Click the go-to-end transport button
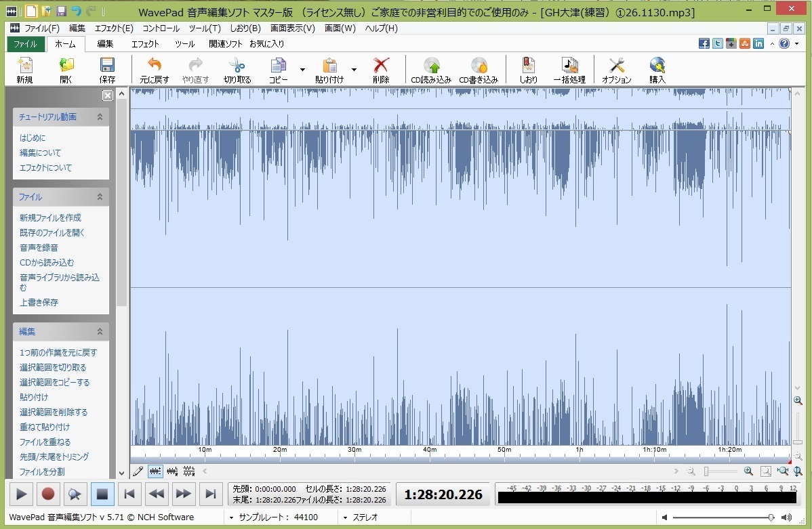Screen dimensions: 812x529 [x=210, y=494]
